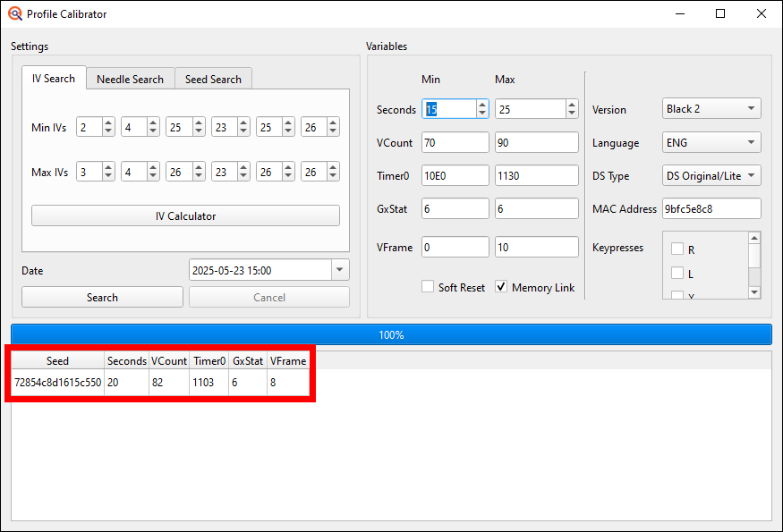Switch to the Needle Search tab
The image size is (783, 532).
tap(130, 80)
